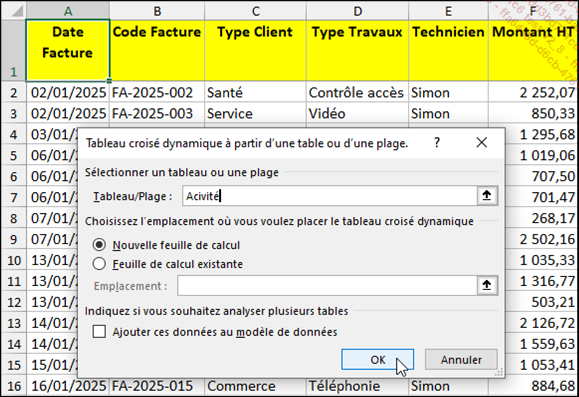This screenshot has height=397, width=579.
Task: Click cell FA-2025-003
Action: click(x=157, y=113)
